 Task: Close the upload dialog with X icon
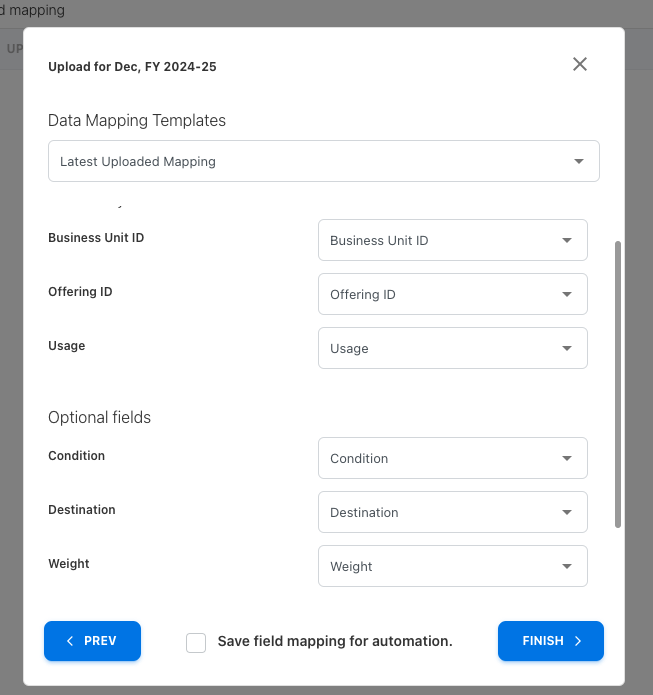(580, 64)
